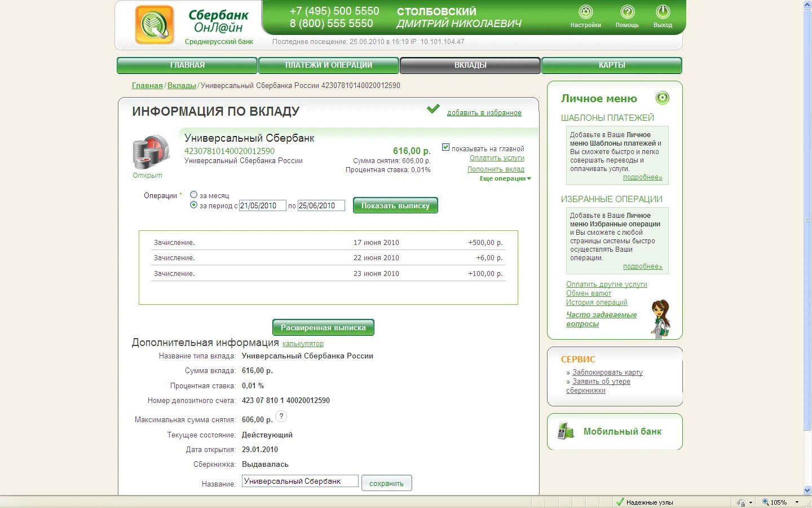812x508 pixels.
Task: Open the КАРТЫ tab
Action: coord(612,65)
